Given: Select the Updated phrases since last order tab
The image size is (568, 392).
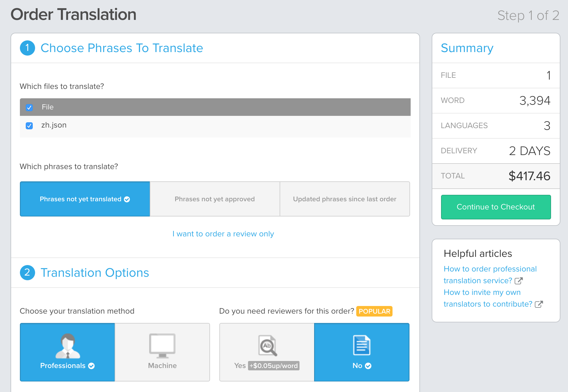Looking at the screenshot, I should [x=345, y=199].
